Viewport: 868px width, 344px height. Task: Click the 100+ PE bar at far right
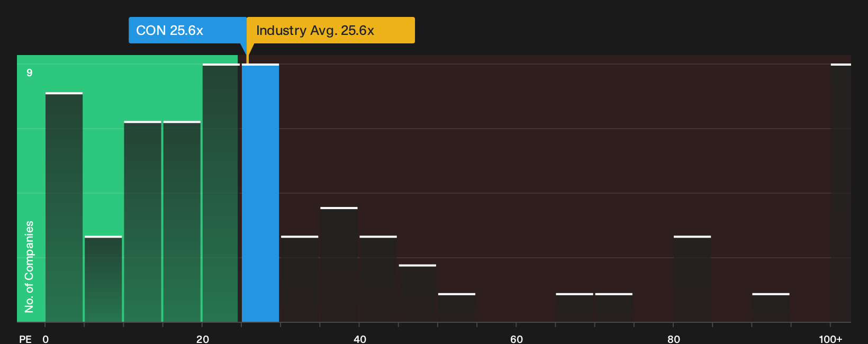[841, 193]
